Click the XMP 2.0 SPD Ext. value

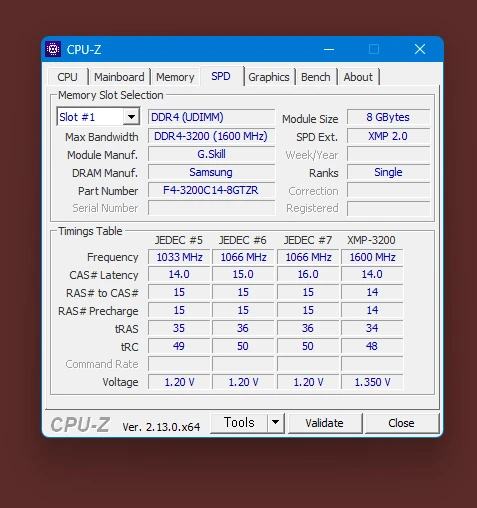388,136
